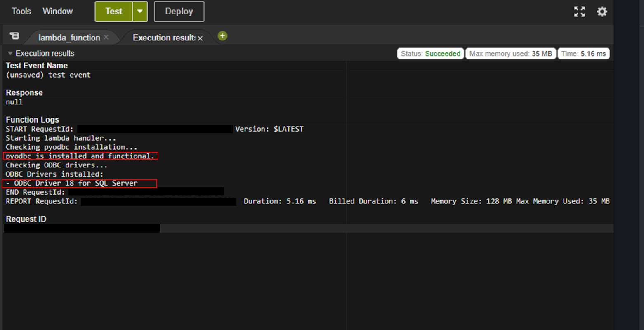Click the green plus new tab icon

pyautogui.click(x=222, y=36)
